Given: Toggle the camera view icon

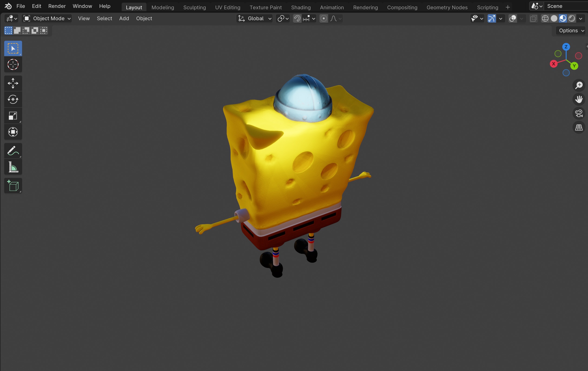Looking at the screenshot, I should pyautogui.click(x=579, y=114).
